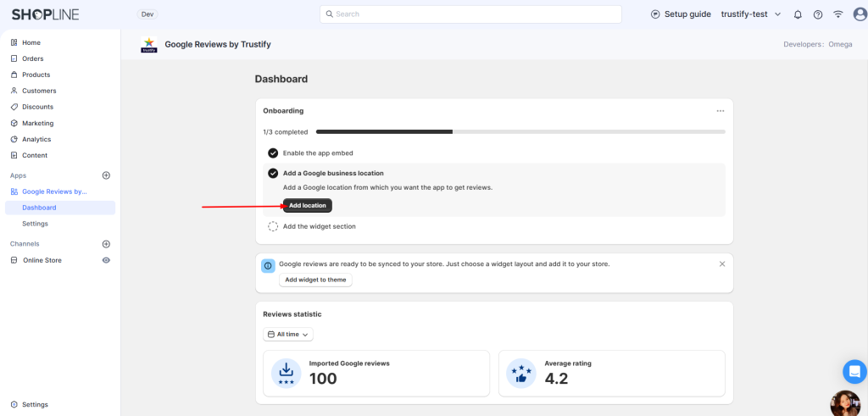Open Online Store channel
This screenshot has width=868, height=416.
pos(42,260)
